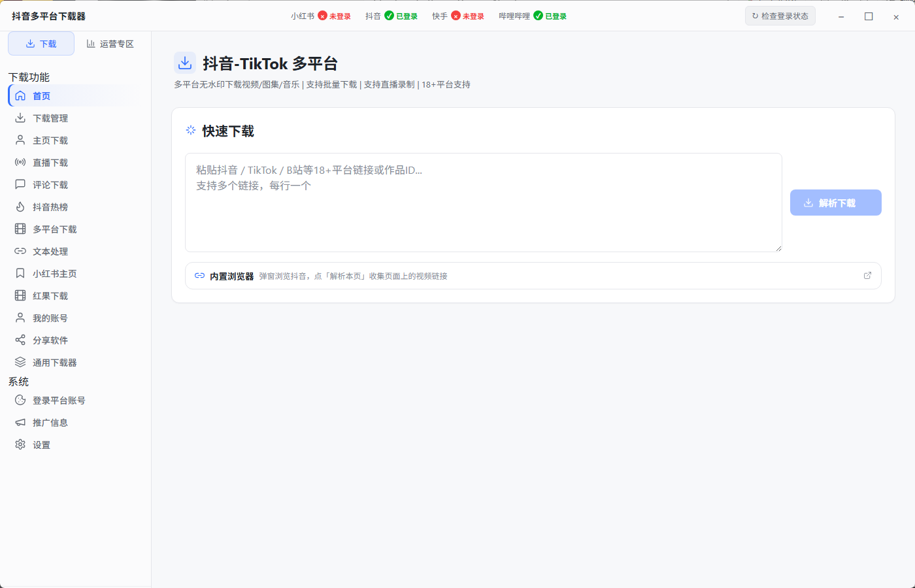Open the 内置浏览器 link label
Viewport: 915px width, 588px height.
(231, 276)
